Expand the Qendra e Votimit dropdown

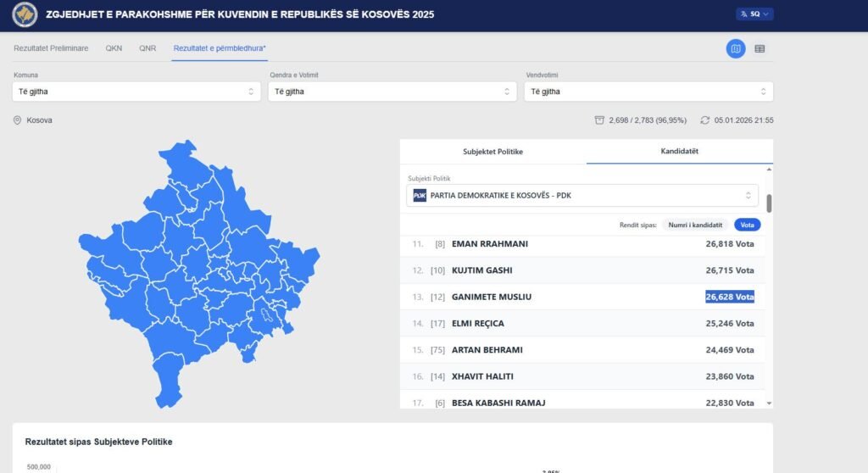(392, 92)
